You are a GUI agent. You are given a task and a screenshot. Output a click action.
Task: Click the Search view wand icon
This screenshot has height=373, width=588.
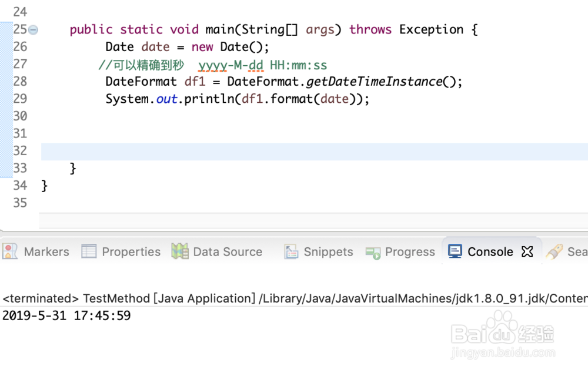[x=553, y=251]
